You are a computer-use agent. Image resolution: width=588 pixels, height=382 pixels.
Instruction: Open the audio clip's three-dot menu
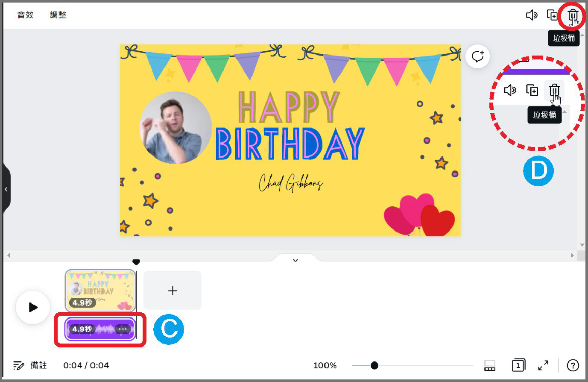point(123,329)
